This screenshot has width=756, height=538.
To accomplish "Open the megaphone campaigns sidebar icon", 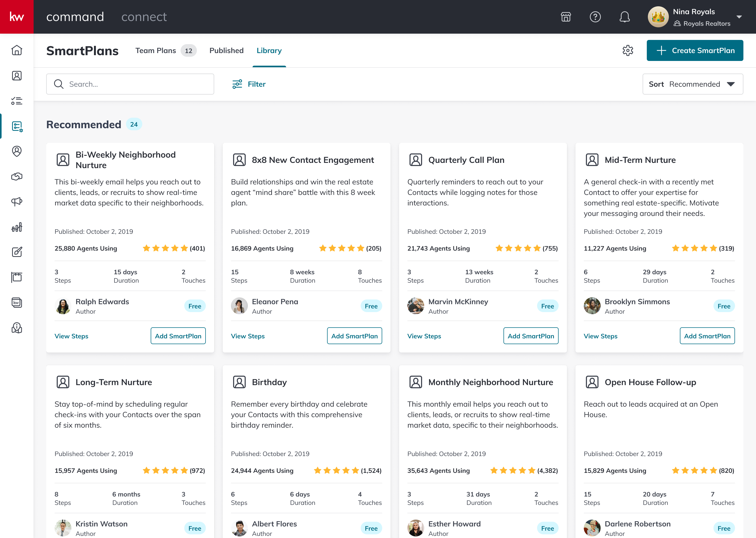I will 17,201.
